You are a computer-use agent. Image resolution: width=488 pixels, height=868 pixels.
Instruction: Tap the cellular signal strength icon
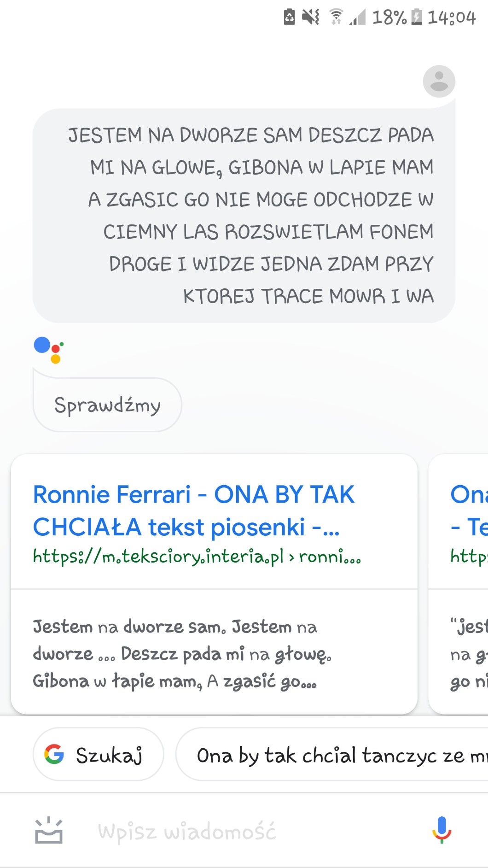pyautogui.click(x=357, y=17)
